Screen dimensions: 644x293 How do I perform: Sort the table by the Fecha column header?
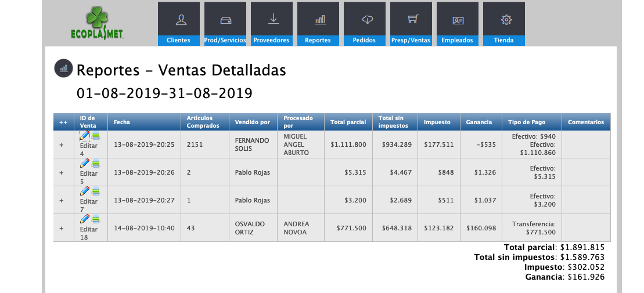tap(122, 122)
